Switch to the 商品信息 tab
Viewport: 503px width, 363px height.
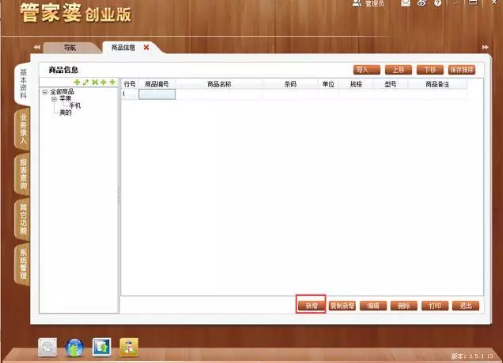(x=123, y=47)
